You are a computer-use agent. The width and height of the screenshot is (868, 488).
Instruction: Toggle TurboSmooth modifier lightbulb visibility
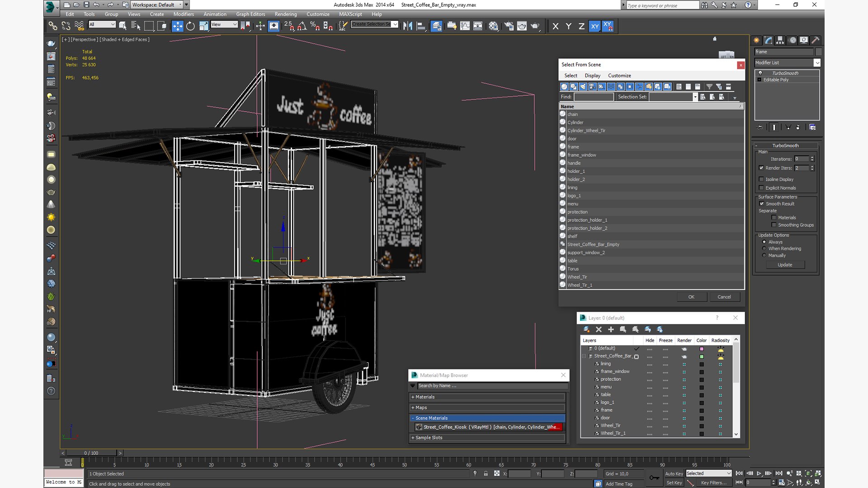tap(760, 73)
